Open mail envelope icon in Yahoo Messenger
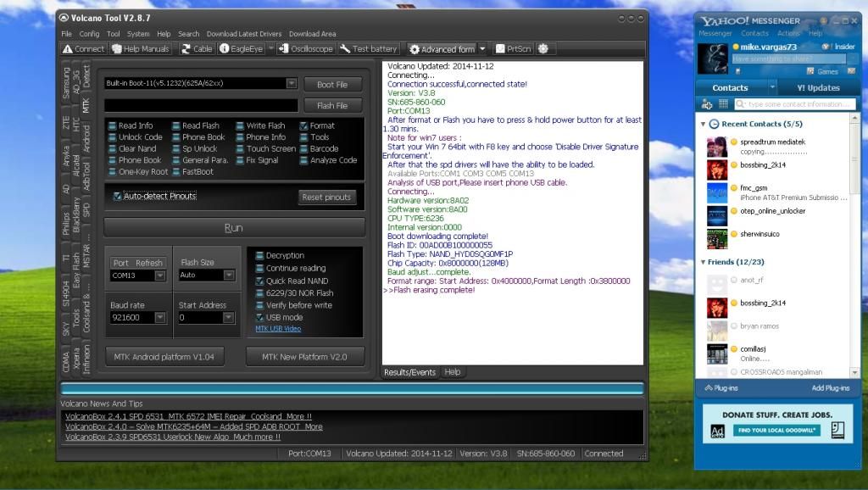Screen dimensions: 868x490 pos(851,71)
